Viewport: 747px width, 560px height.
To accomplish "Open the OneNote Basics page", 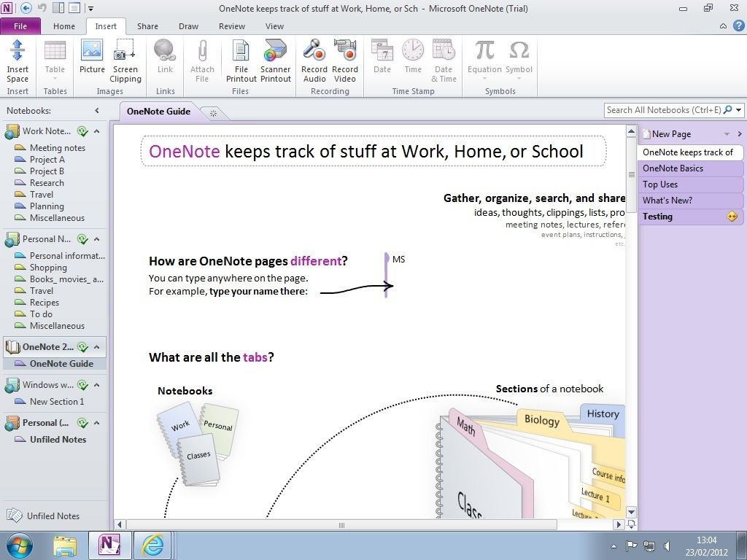I will [690, 168].
